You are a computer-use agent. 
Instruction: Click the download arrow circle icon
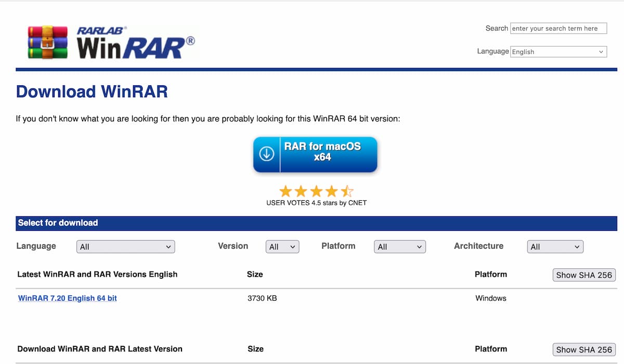coord(267,154)
